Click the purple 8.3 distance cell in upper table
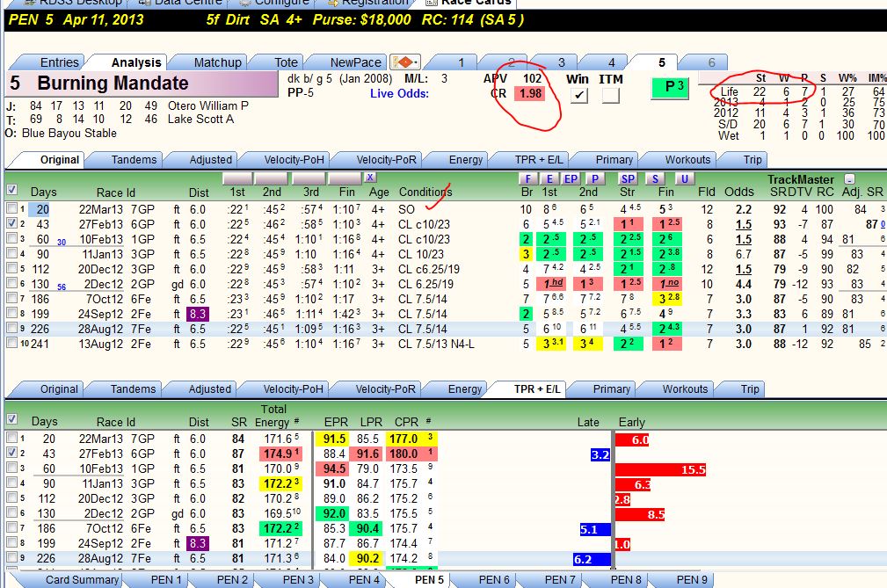Screen dimensions: 887x588 tap(198, 313)
